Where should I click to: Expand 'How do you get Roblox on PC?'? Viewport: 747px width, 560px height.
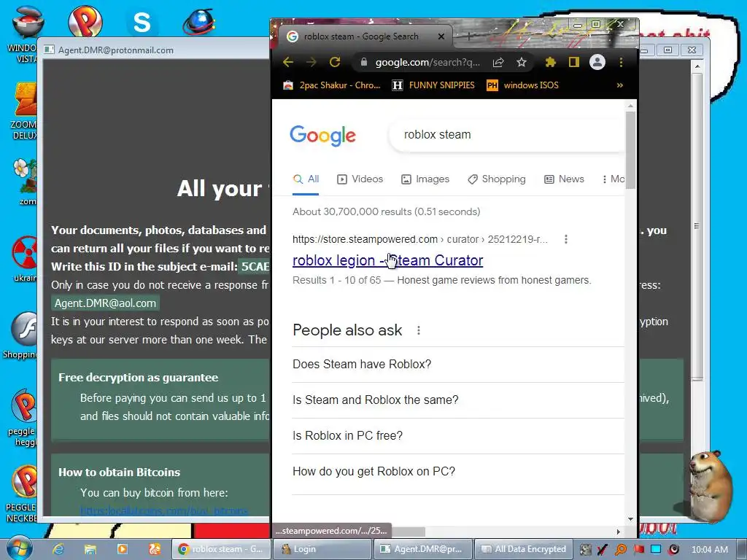[x=458, y=472]
